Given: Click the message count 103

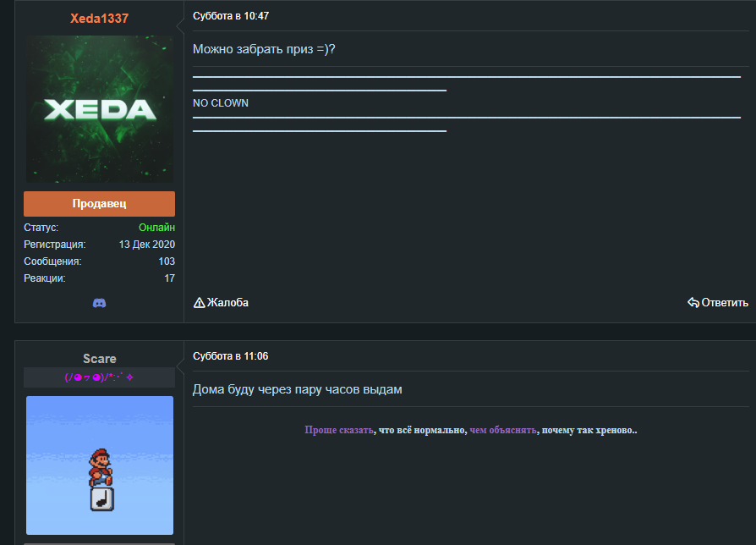Looking at the screenshot, I should (x=167, y=261).
